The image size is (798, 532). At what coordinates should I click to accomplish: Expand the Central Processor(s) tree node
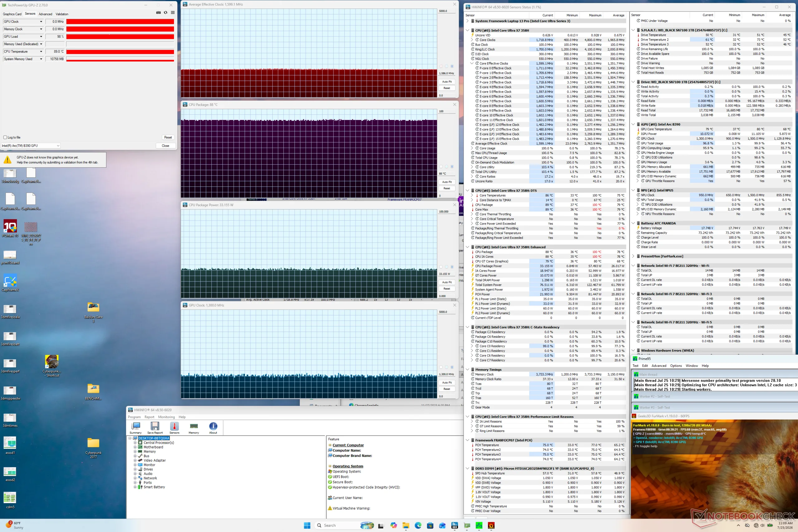click(x=135, y=443)
